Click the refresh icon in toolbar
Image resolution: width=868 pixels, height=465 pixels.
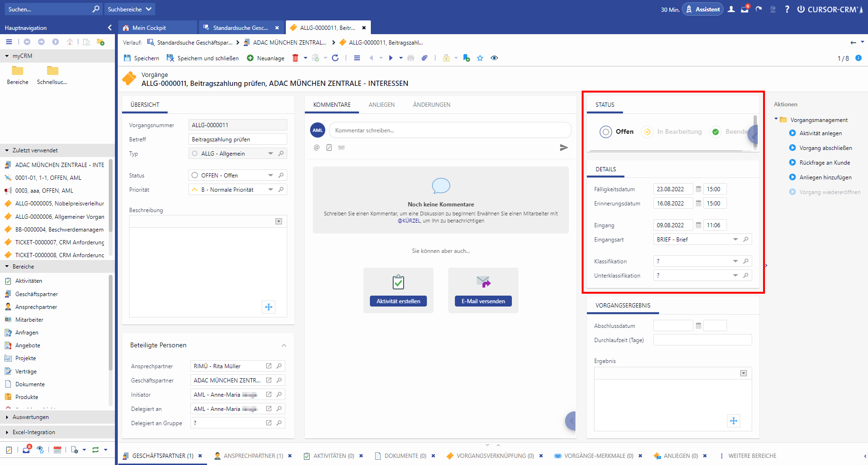coord(335,58)
